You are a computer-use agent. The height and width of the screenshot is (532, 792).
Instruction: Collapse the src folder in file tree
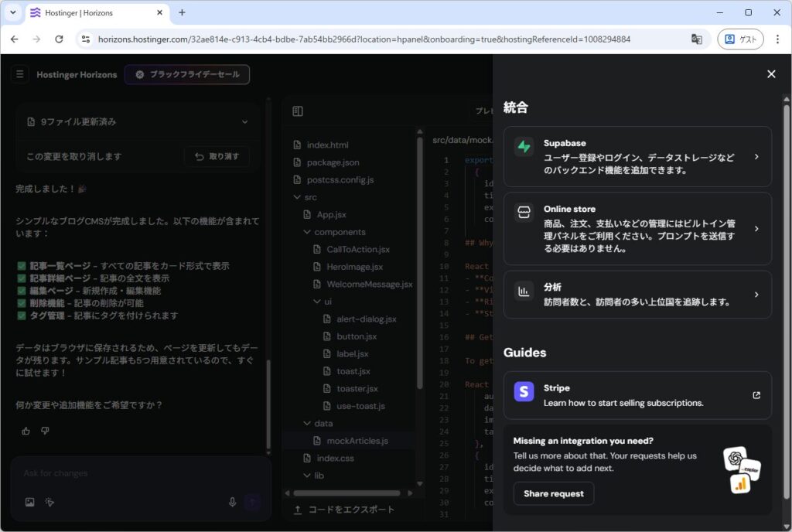[298, 197]
